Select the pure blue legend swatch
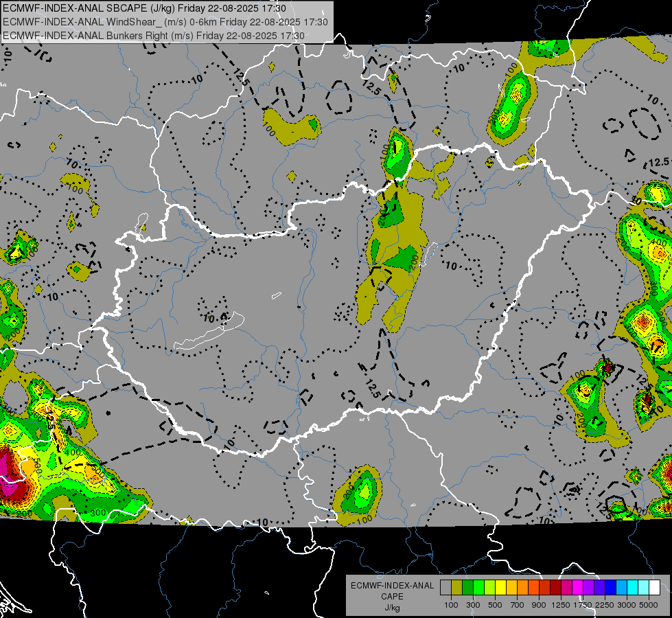 click(x=611, y=588)
